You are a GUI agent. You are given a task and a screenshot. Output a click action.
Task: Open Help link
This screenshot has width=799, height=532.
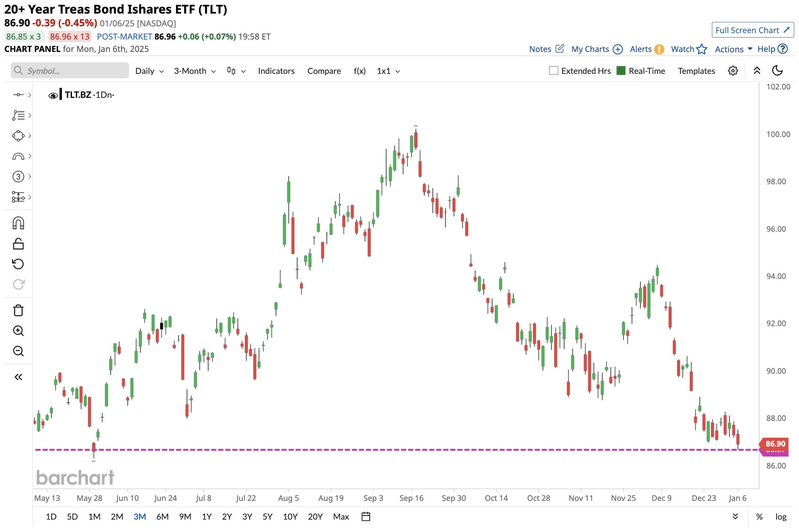[x=772, y=49]
